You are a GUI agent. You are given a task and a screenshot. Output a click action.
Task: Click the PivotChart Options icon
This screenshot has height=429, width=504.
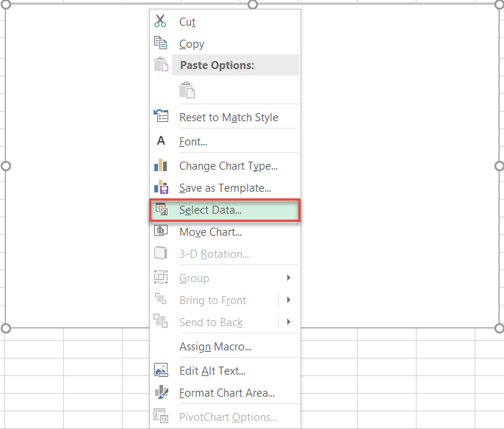(161, 416)
